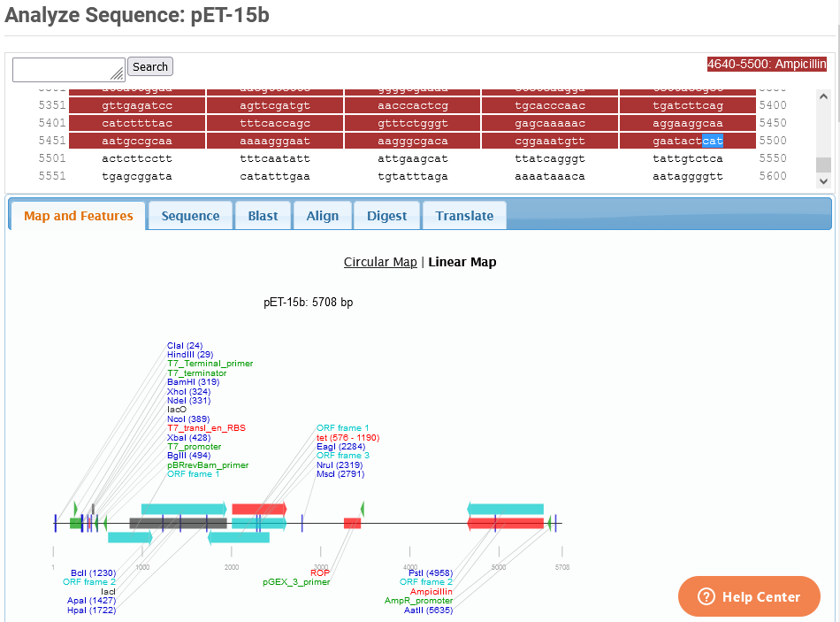Click the MscI (2791) site label

[x=340, y=474]
